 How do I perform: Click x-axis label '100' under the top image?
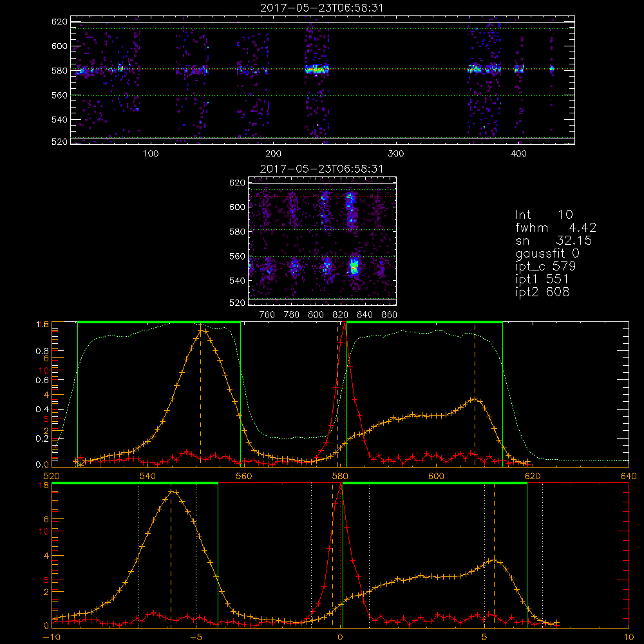151,154
